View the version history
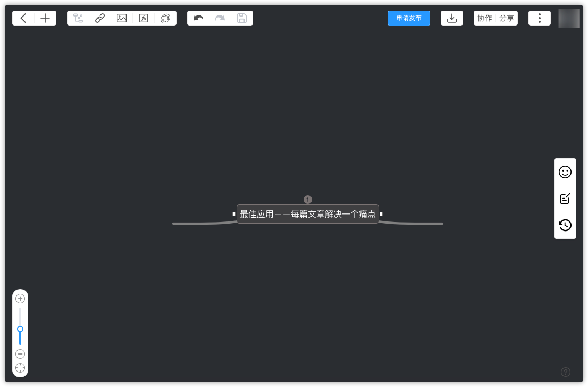Image resolution: width=588 pixels, height=387 pixels. tap(565, 225)
